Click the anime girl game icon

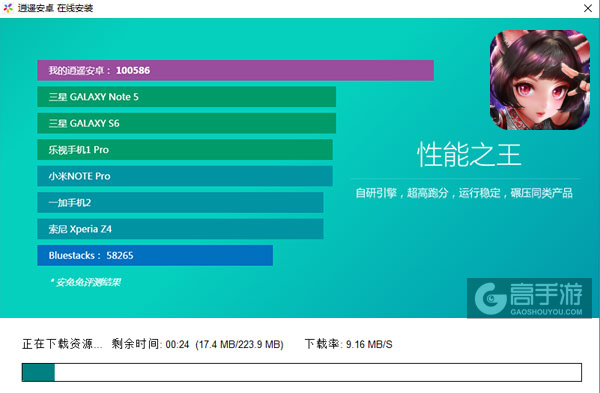click(x=540, y=80)
